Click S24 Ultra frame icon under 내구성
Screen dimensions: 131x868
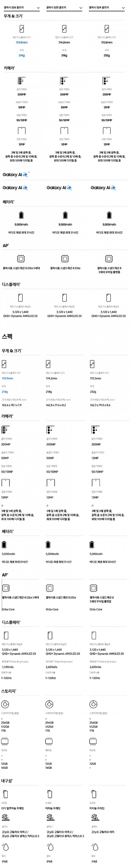click(x=93, y=793)
